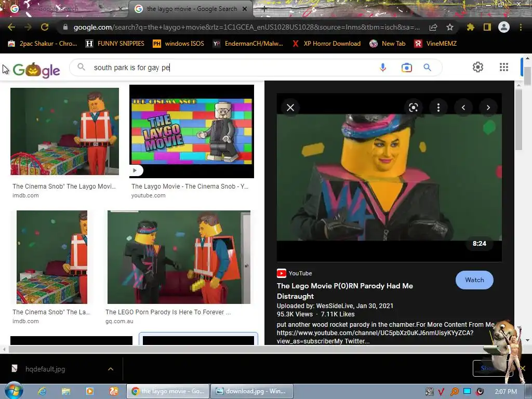Open the XP Horror Download bookmark

click(327, 44)
